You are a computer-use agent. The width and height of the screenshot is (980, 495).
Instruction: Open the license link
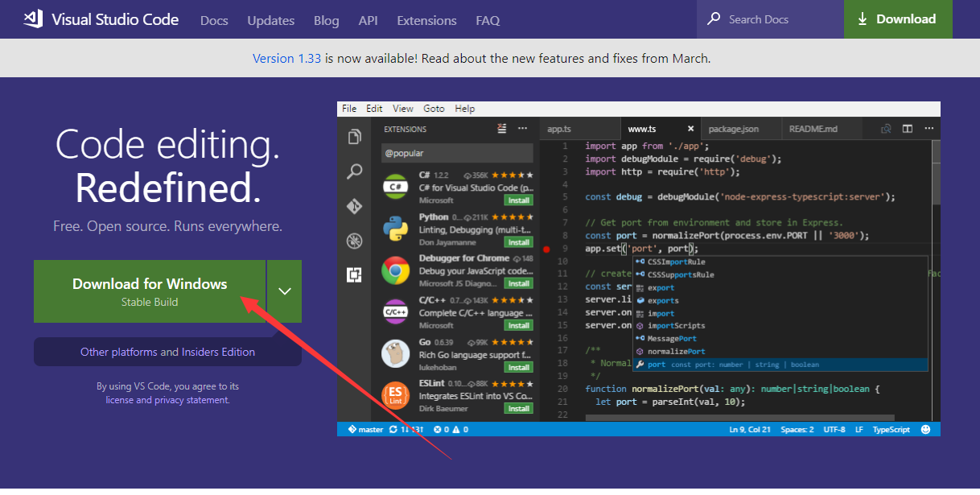120,400
